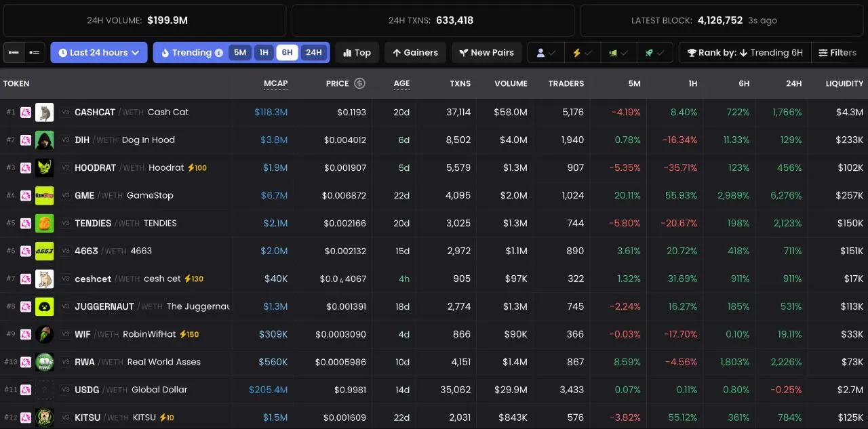Click the LATEST BLOCK 4,126,752 stat
This screenshot has height=429, width=868.
[x=722, y=20]
